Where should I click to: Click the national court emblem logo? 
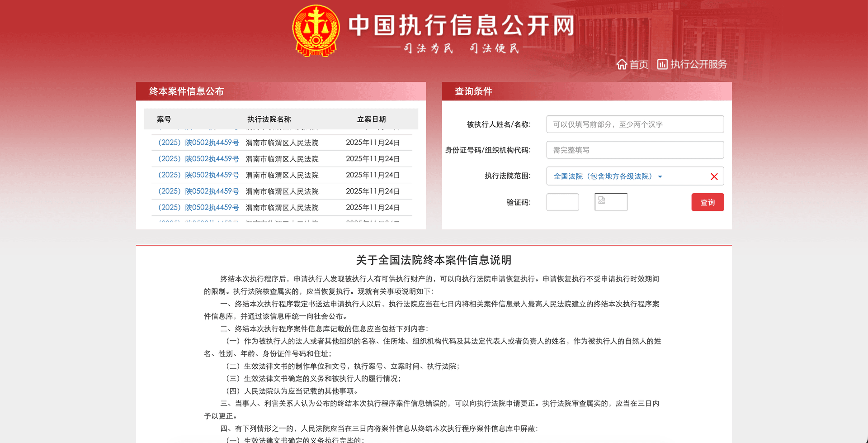pyautogui.click(x=316, y=30)
